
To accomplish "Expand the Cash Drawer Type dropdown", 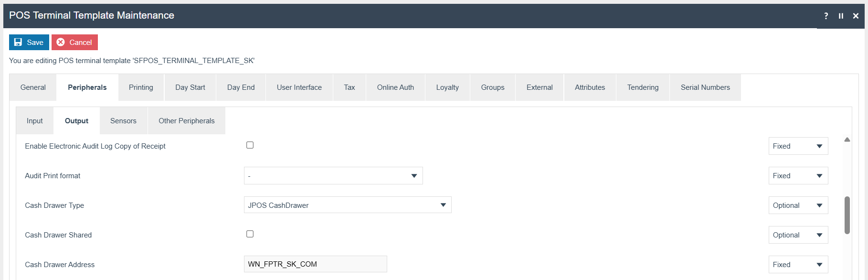I will (x=347, y=205).
